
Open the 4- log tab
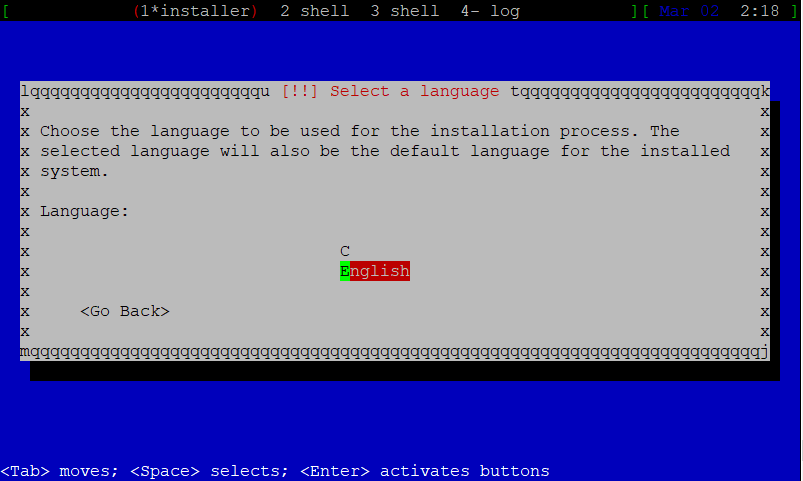[490, 11]
